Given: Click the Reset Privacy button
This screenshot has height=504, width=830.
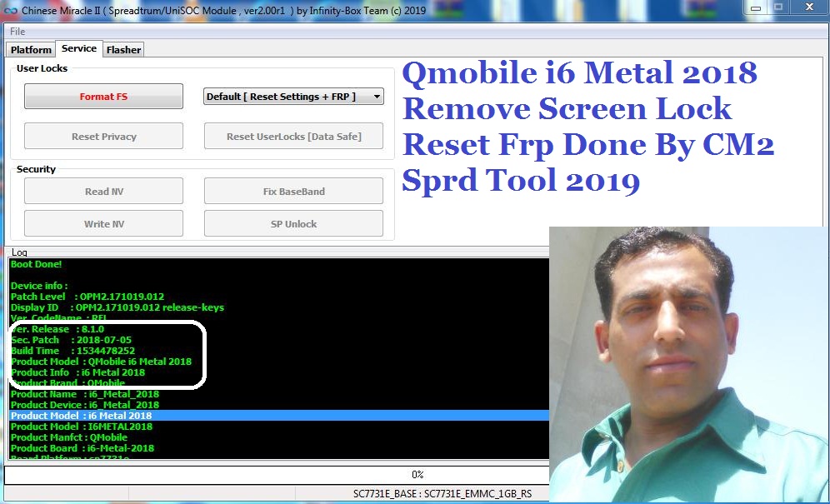Looking at the screenshot, I should pos(103,136).
